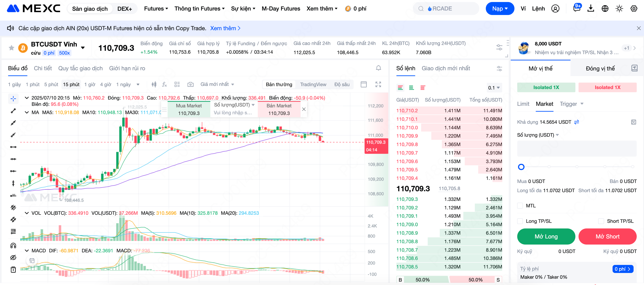Image resolution: width=644 pixels, height=285 pixels.
Task: Show order book with both sides view
Action: [400, 88]
